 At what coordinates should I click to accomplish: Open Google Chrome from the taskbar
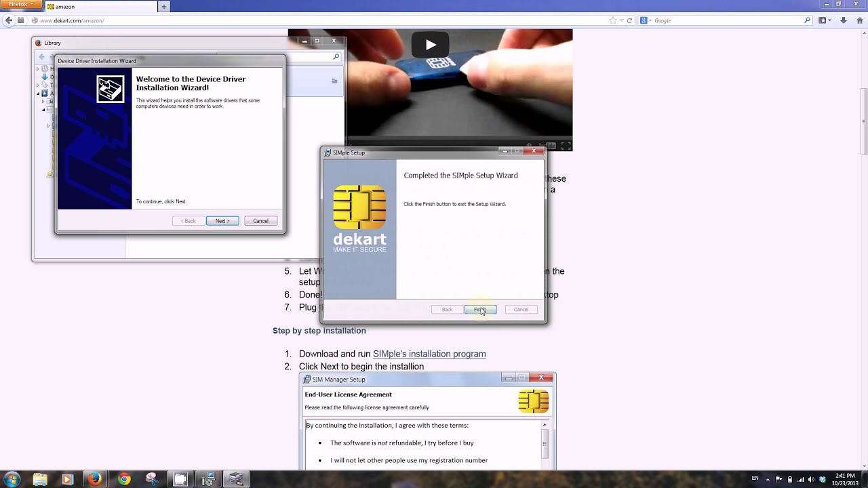(123, 479)
